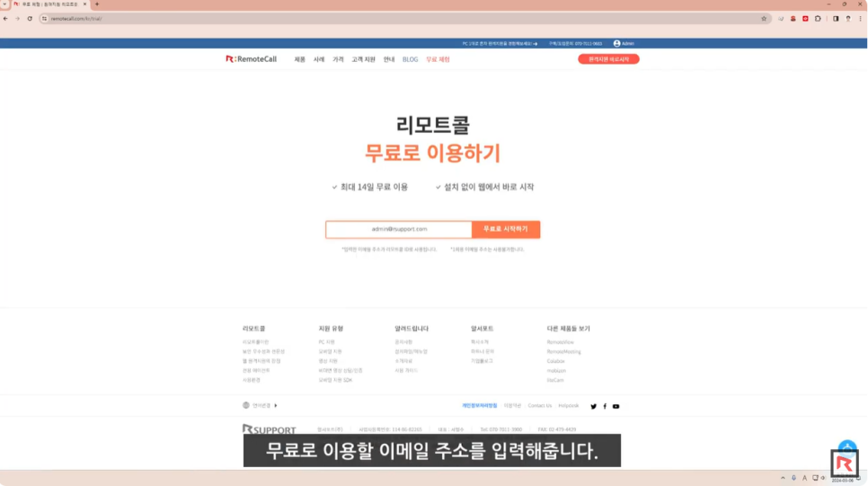The width and height of the screenshot is (868, 486).
Task: Open the YouTube social icon
Action: (x=616, y=406)
